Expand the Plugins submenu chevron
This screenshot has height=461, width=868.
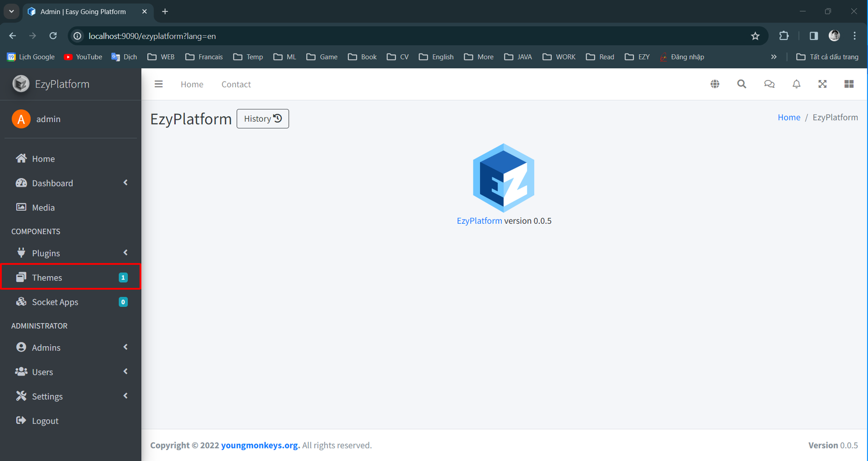pyautogui.click(x=125, y=253)
